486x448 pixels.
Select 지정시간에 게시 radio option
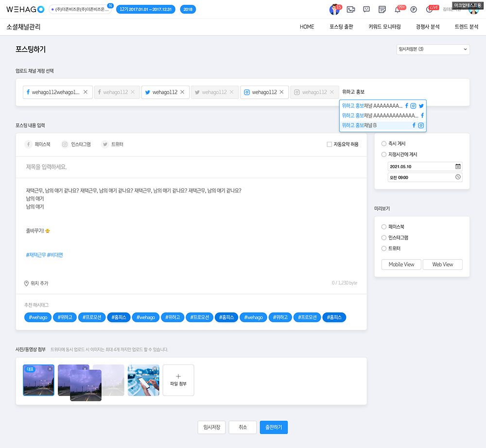coord(384,155)
